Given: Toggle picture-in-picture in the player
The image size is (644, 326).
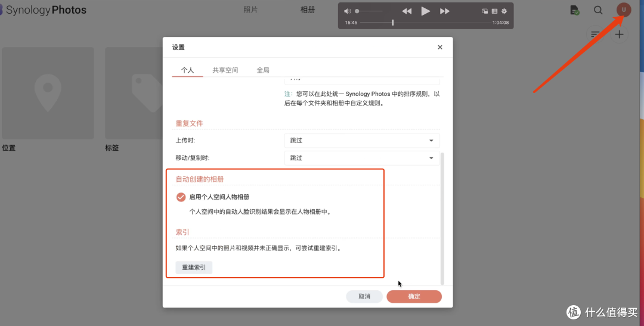Looking at the screenshot, I should pos(485,11).
